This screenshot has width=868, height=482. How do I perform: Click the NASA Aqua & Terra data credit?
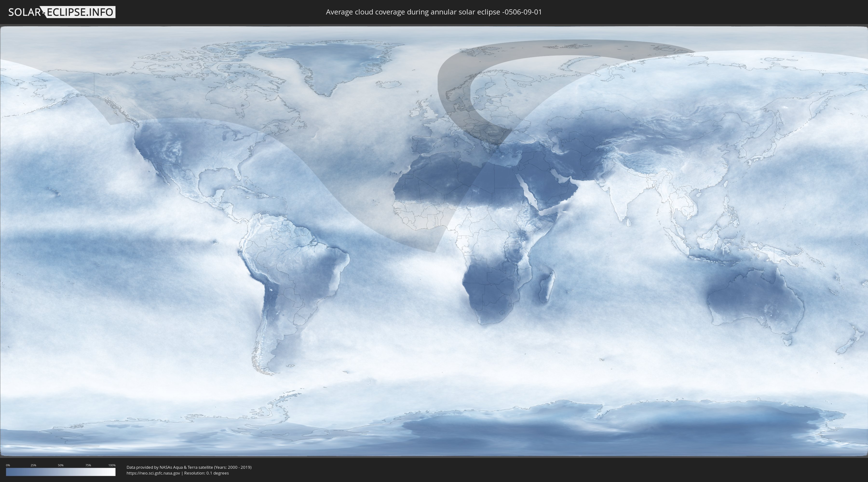(189, 467)
